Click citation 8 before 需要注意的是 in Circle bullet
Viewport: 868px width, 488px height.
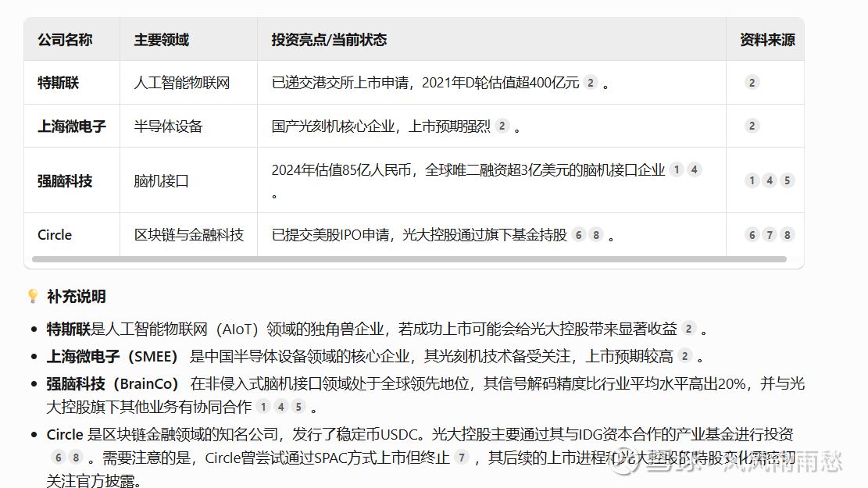coord(76,457)
